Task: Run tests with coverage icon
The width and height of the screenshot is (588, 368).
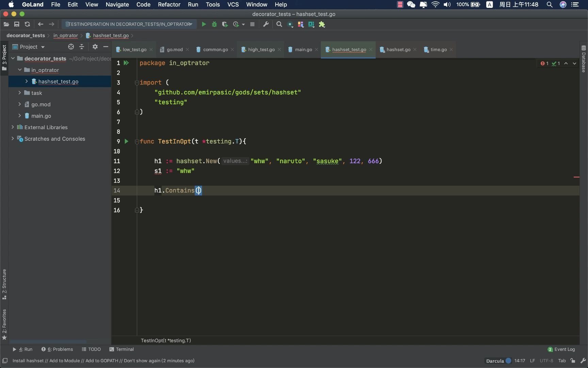Action: pos(225,24)
